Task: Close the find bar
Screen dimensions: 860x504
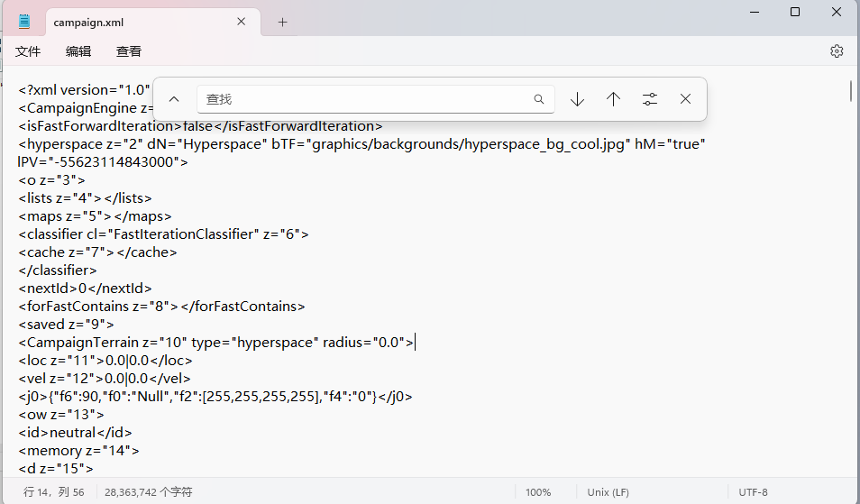Action: 686,99
